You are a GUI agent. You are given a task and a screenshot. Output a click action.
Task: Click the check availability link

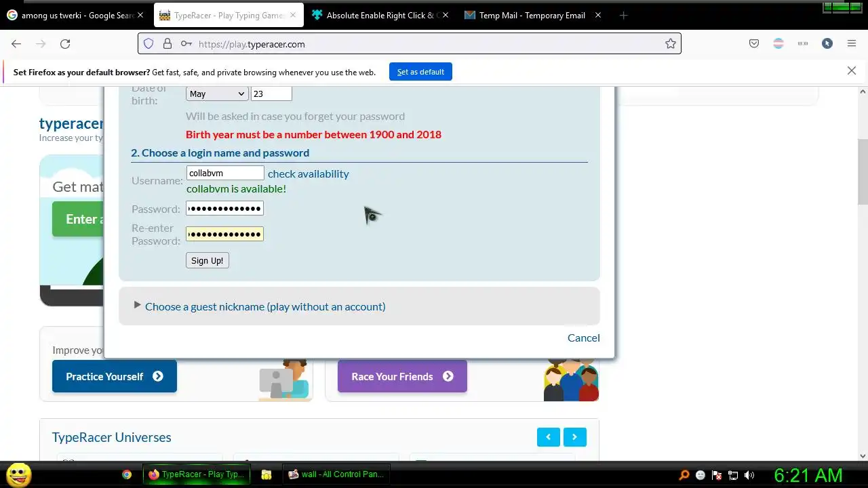pyautogui.click(x=309, y=174)
